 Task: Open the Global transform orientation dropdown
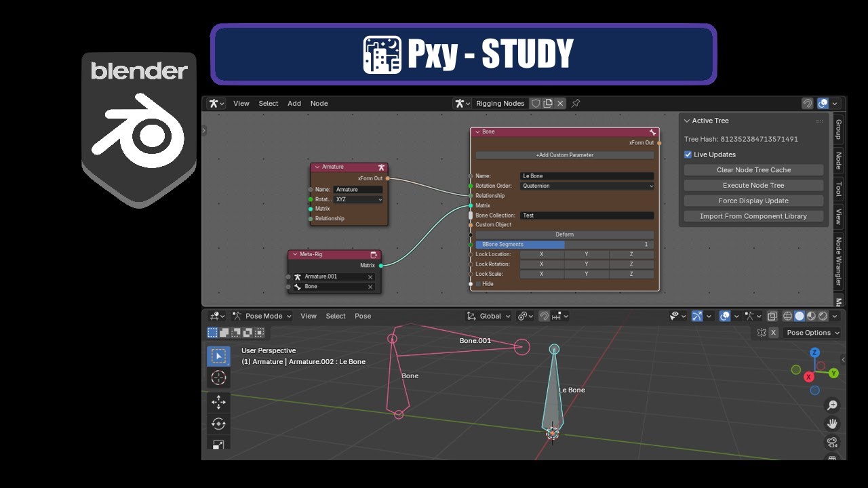click(x=490, y=316)
